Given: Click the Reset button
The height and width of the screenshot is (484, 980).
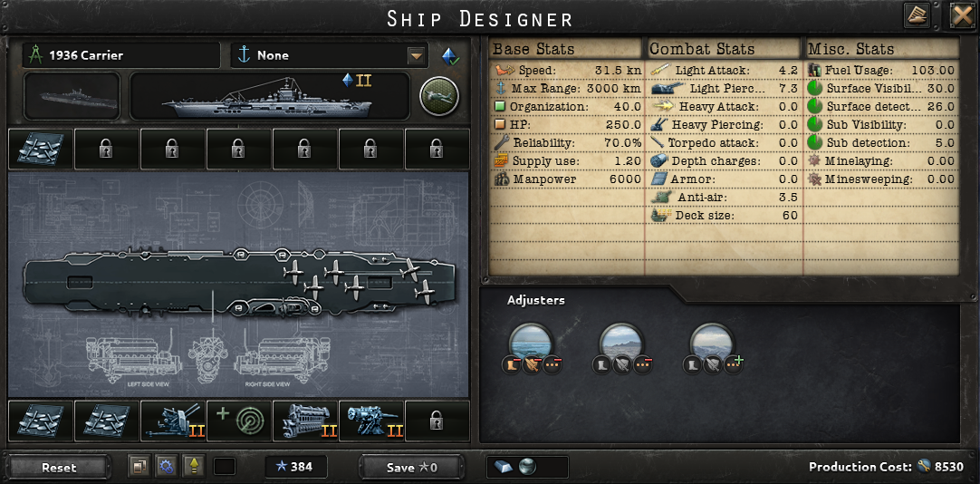Looking at the screenshot, I should coord(60,467).
